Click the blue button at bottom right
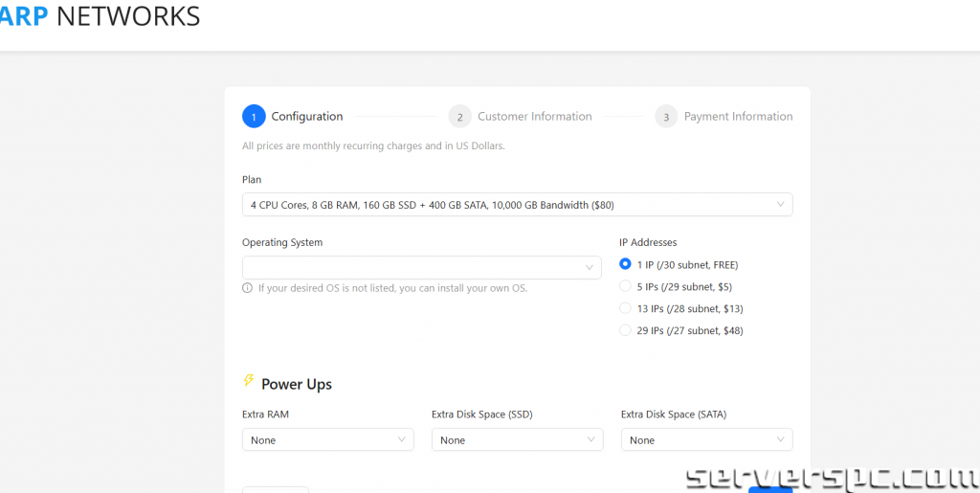Image resolution: width=980 pixels, height=493 pixels. coord(769,489)
